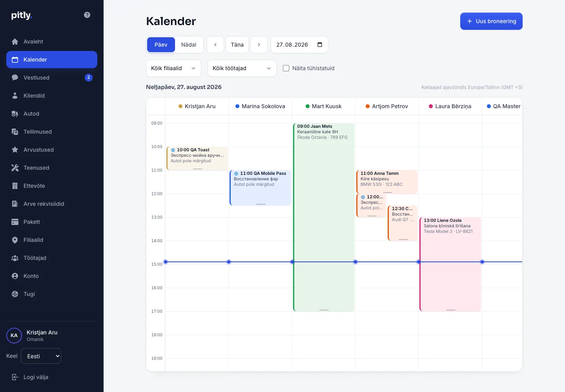Open the 13:00 Liene Ozola booking
The height and width of the screenshot is (392, 565).
450,264
